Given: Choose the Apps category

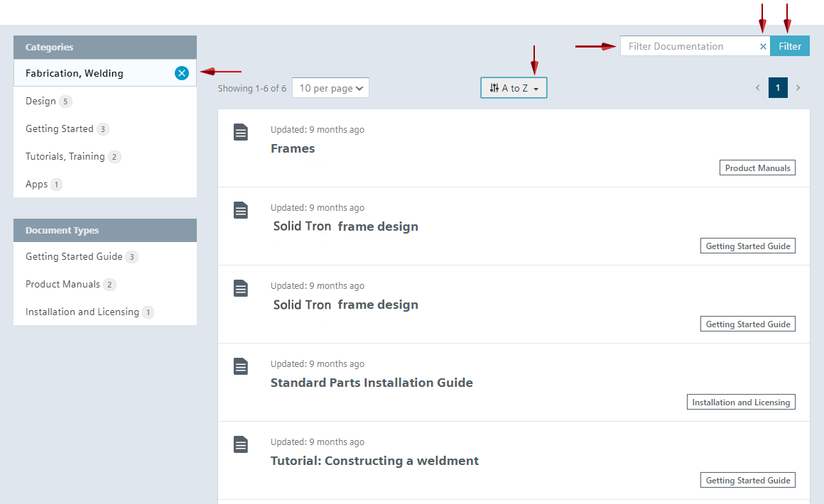Looking at the screenshot, I should click(x=36, y=184).
